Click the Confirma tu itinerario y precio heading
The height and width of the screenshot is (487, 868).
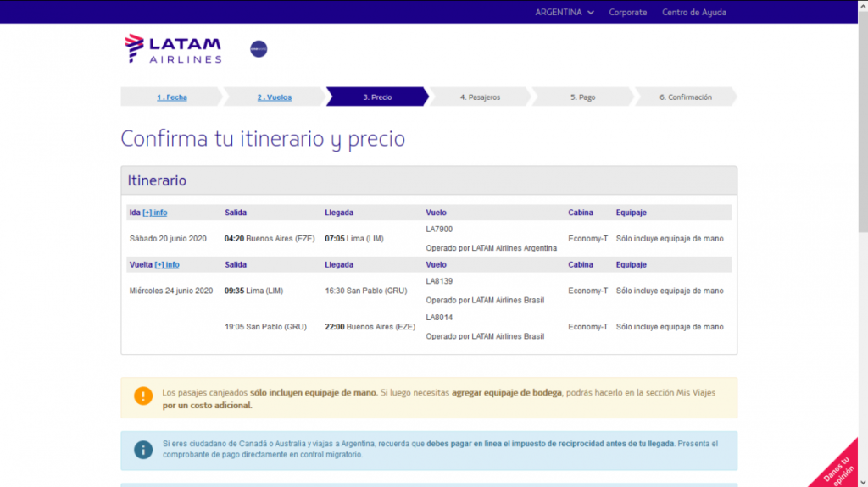pyautogui.click(x=263, y=139)
